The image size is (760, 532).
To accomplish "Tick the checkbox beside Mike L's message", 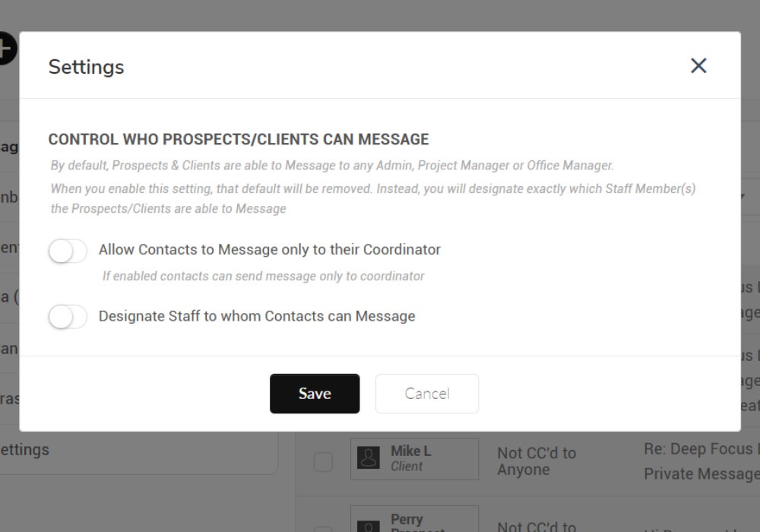I will tap(323, 461).
